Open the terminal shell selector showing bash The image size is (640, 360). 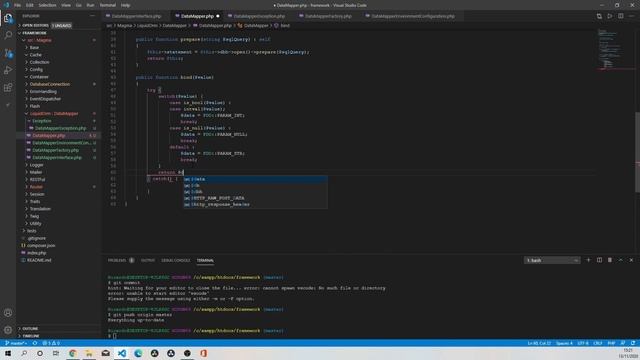(x=552, y=260)
